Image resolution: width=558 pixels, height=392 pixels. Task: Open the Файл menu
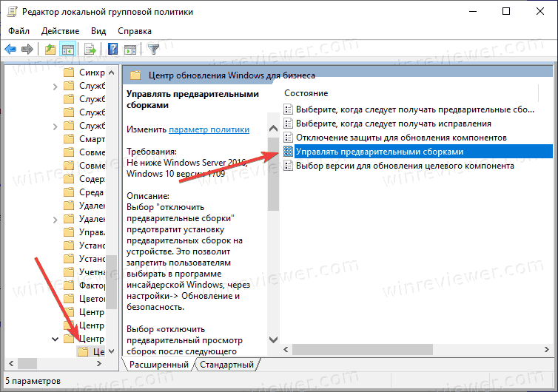[19, 31]
